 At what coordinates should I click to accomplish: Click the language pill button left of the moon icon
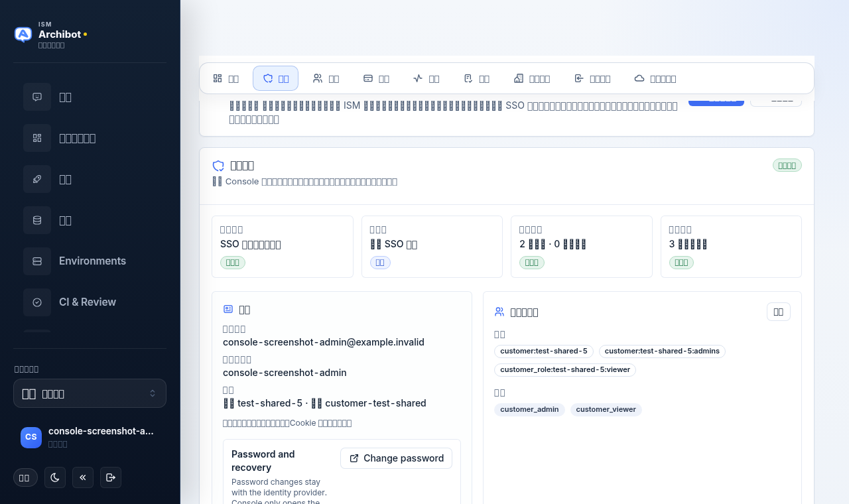pyautogui.click(x=25, y=477)
